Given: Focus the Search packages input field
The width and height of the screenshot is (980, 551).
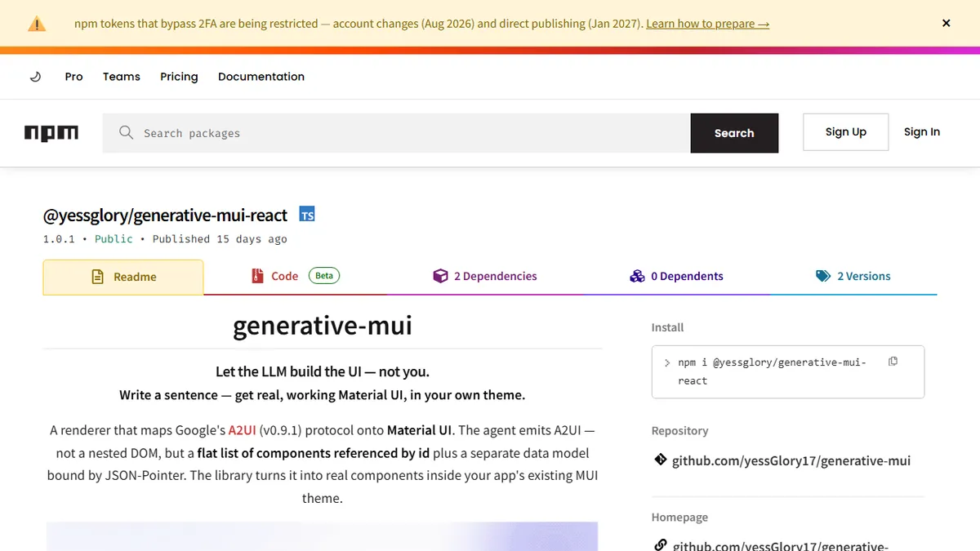Looking at the screenshot, I should tap(396, 133).
